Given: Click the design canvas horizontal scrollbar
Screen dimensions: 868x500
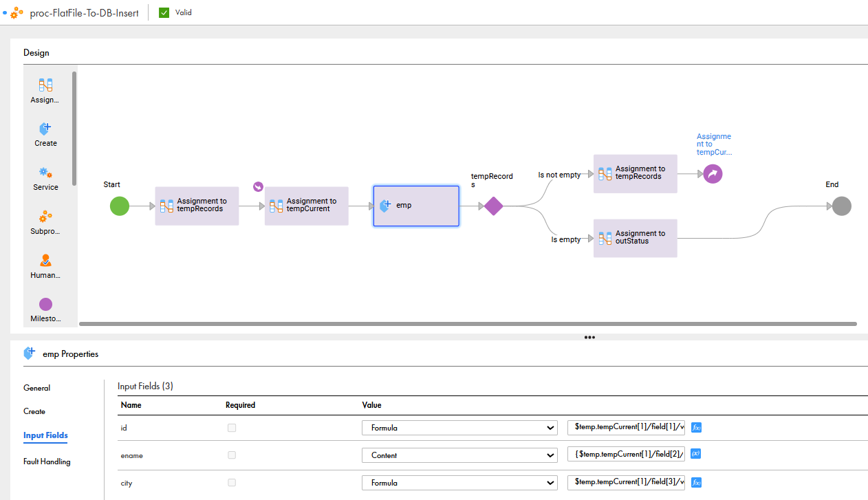Looking at the screenshot, I should coord(468,323).
